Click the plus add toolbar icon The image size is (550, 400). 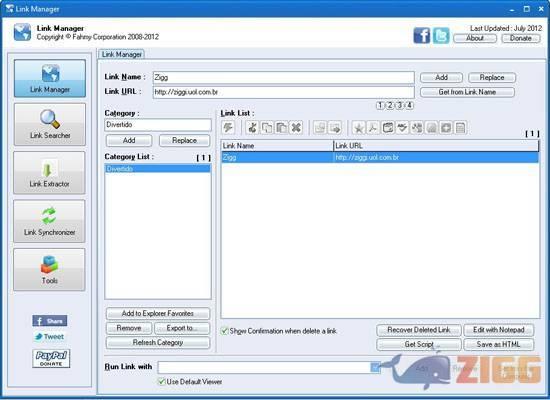446,127
